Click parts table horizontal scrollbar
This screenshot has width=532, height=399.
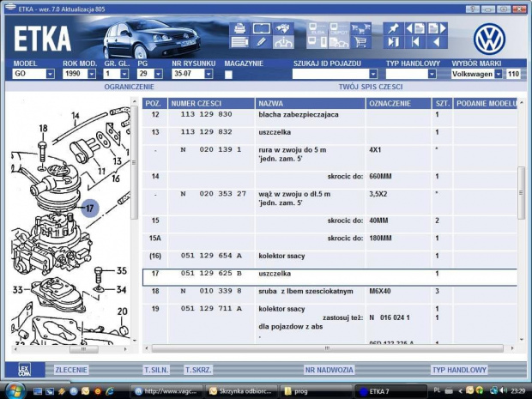(327, 348)
